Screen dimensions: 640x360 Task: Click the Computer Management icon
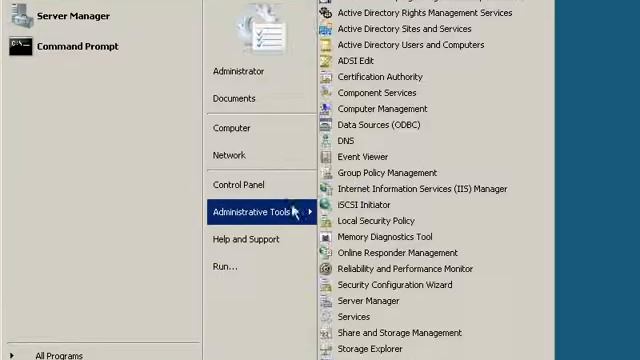click(326, 109)
